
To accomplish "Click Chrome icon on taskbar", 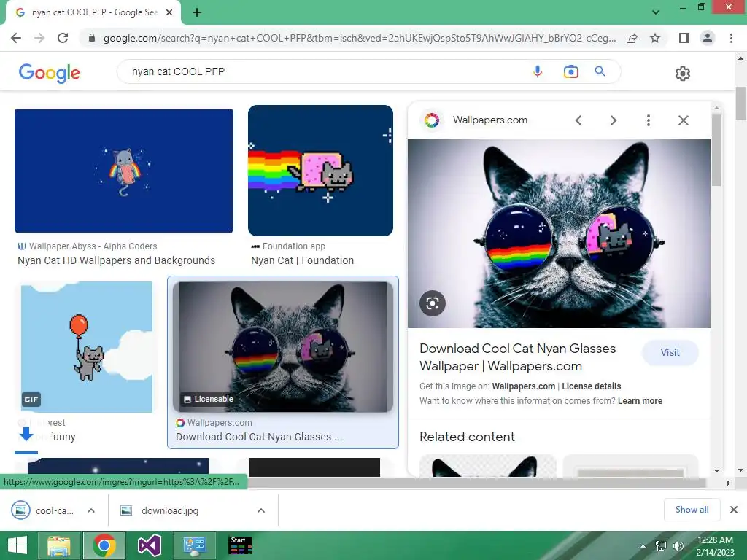I will point(104,545).
